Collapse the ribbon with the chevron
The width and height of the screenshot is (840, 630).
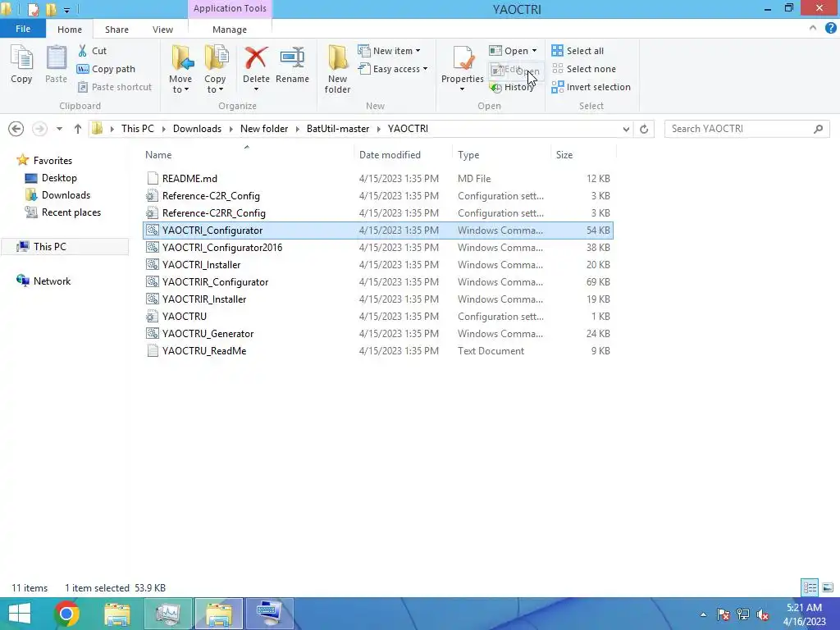(x=813, y=29)
